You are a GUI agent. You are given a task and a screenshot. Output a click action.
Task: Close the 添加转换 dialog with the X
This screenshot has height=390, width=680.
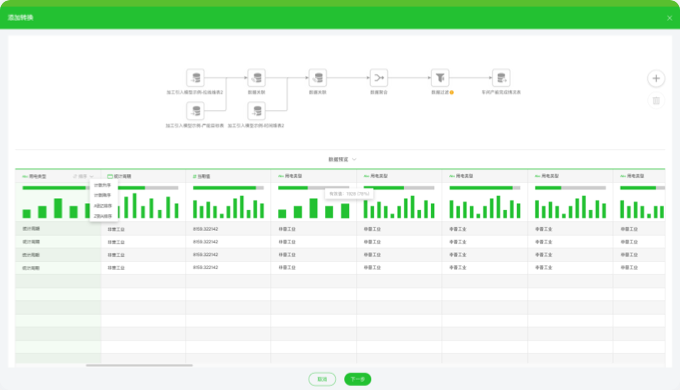pos(669,18)
